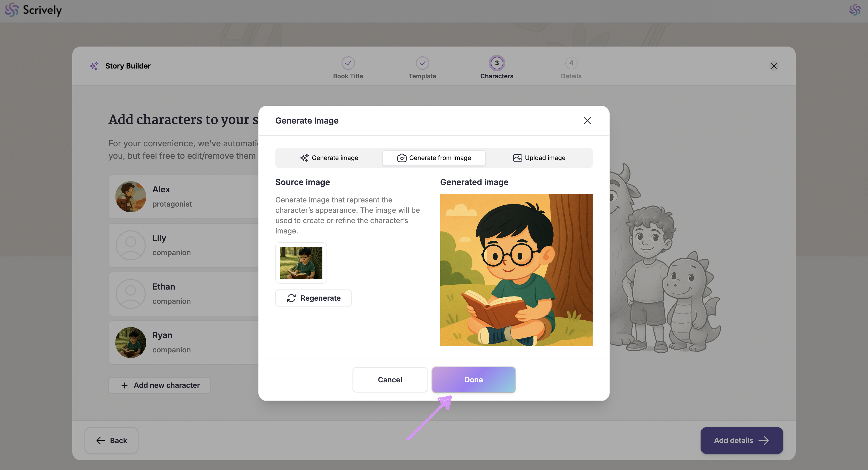
Task: Click Alex's avatar picture
Action: (x=130, y=196)
